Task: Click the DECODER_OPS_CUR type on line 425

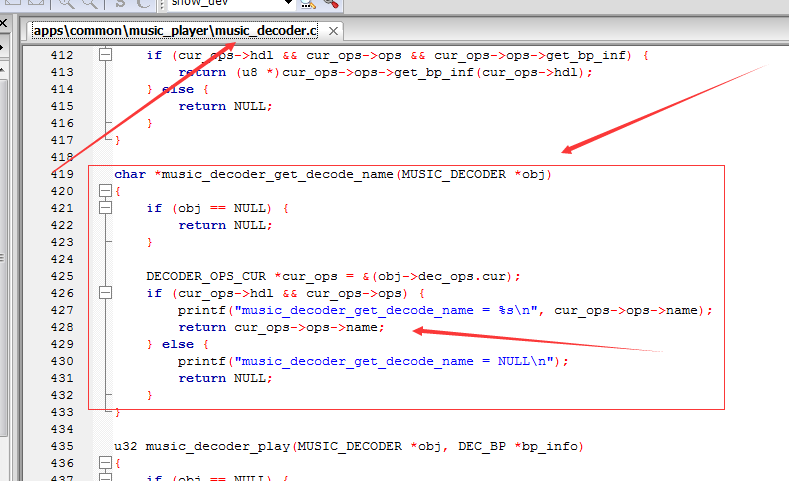Action: [206, 276]
